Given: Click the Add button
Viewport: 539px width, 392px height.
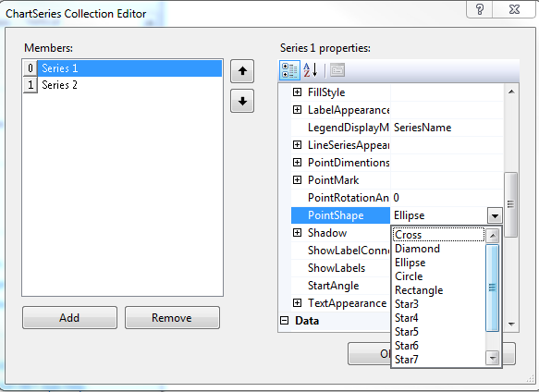Looking at the screenshot, I should click(x=69, y=318).
